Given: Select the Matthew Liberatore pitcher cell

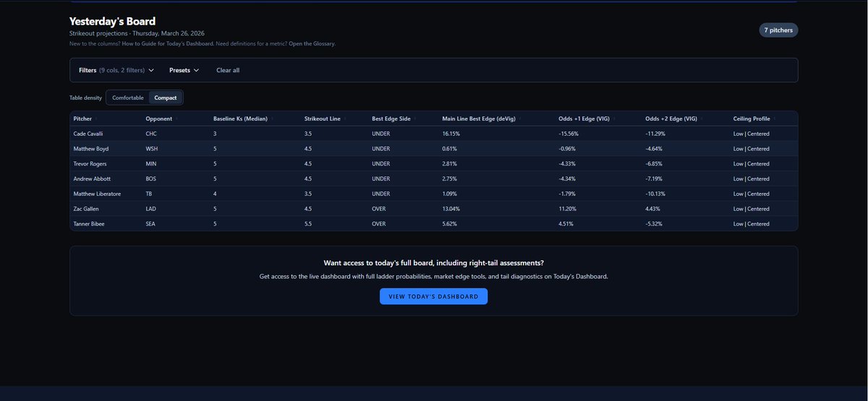Looking at the screenshot, I should click(98, 194).
